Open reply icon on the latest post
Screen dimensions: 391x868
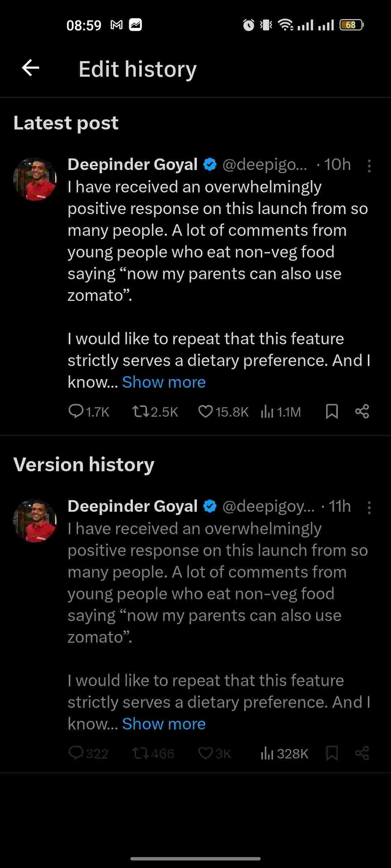pos(76,412)
